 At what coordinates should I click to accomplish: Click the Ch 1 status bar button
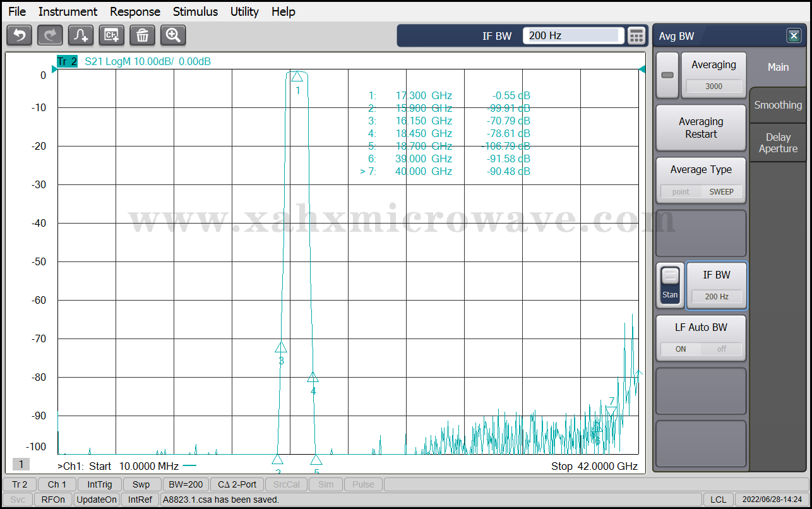57,484
